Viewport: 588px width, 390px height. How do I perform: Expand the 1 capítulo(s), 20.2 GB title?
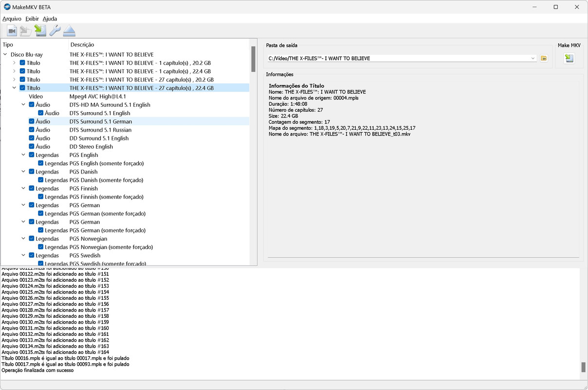[14, 63]
